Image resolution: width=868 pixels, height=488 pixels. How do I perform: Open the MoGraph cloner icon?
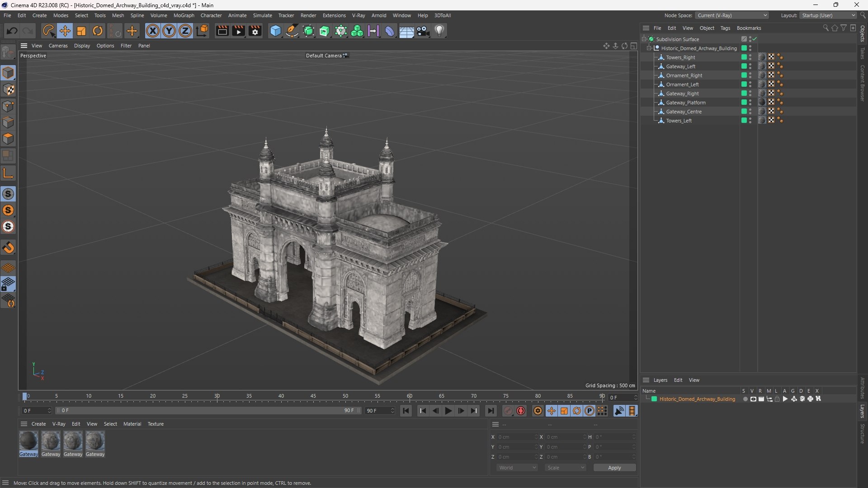(x=357, y=31)
